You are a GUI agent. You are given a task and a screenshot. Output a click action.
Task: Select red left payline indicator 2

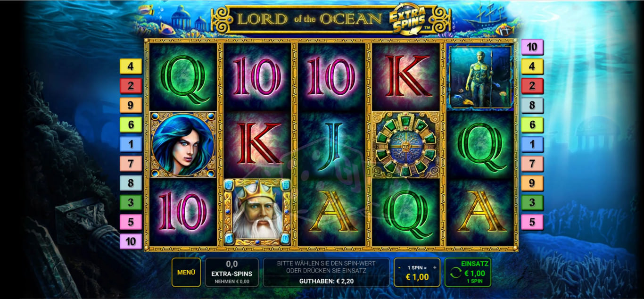click(x=131, y=86)
